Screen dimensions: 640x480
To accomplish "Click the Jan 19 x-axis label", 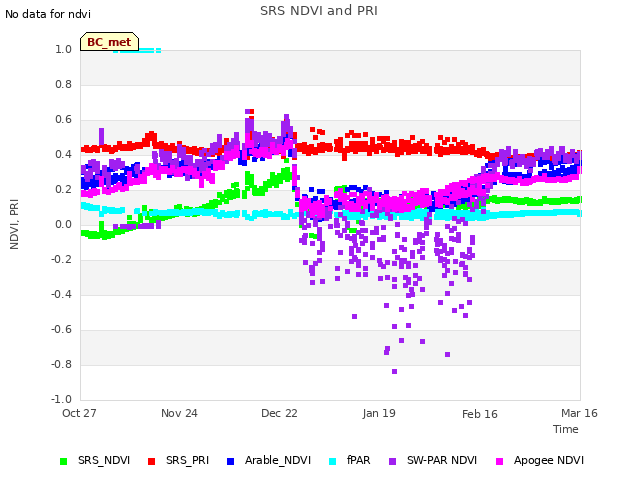I will click(x=379, y=413).
